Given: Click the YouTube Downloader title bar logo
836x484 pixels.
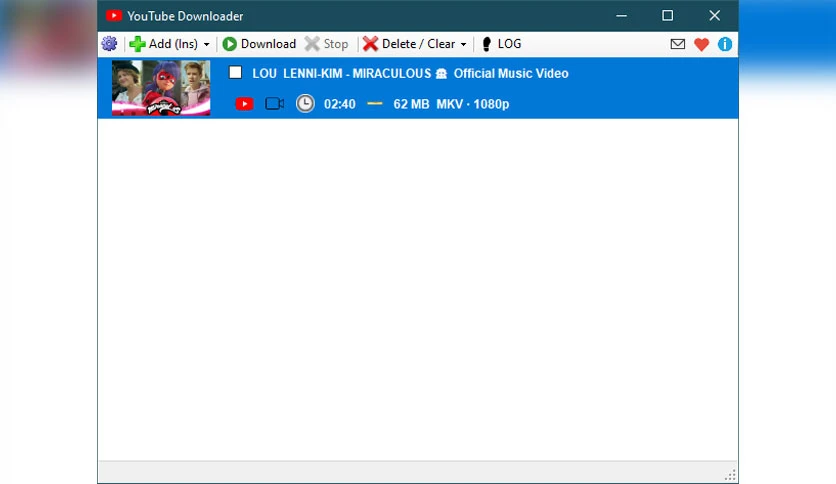Looking at the screenshot, I should click(114, 16).
